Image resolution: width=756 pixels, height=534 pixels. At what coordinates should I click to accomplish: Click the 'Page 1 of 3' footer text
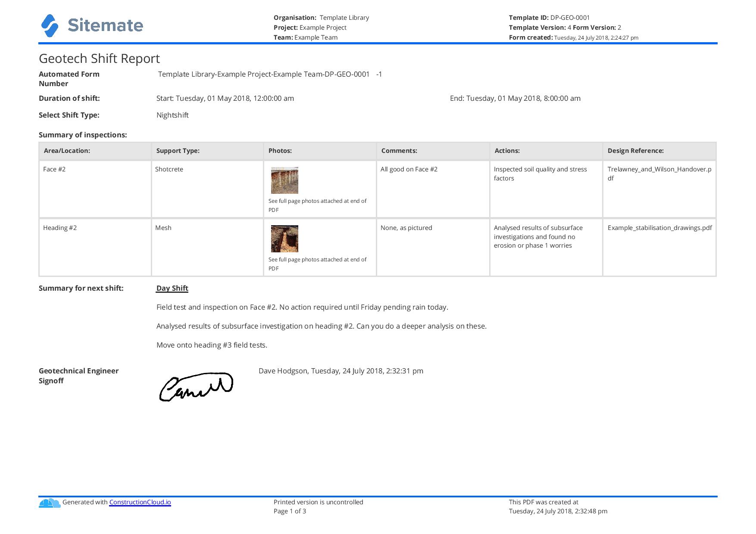point(290,511)
